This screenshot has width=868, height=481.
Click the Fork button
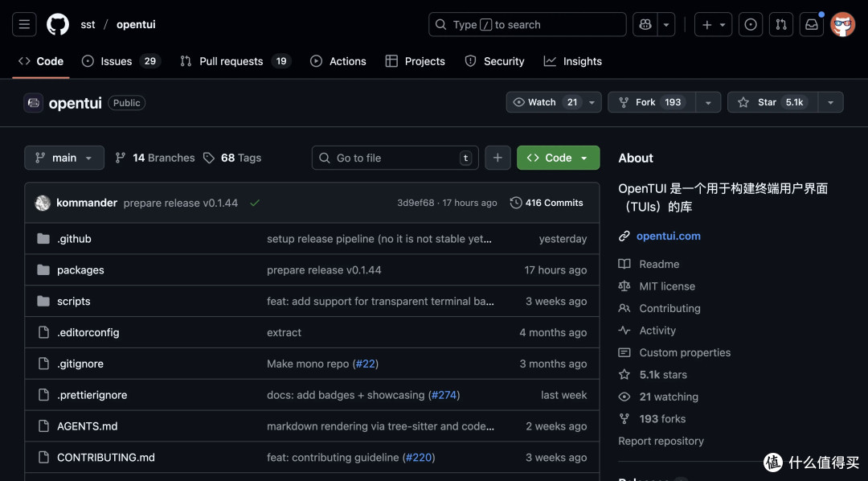[x=651, y=102]
